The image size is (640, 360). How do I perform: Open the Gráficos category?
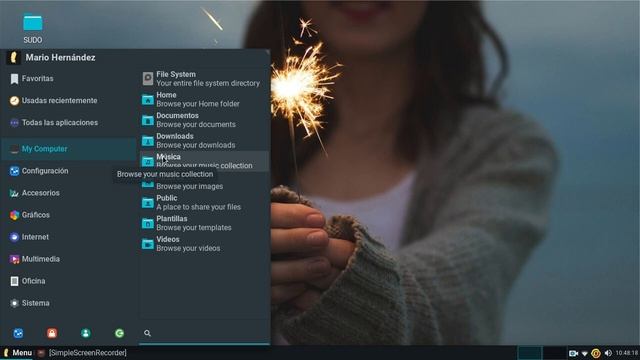(69, 215)
